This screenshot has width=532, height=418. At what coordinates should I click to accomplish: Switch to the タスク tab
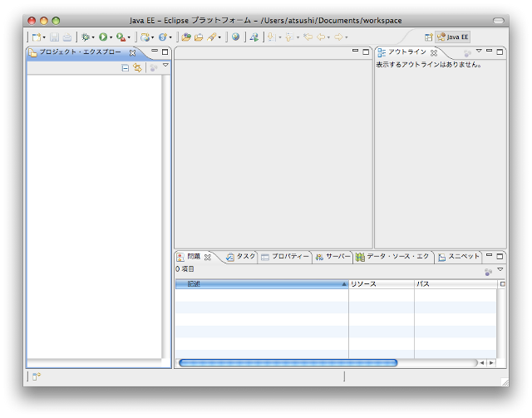click(x=240, y=257)
